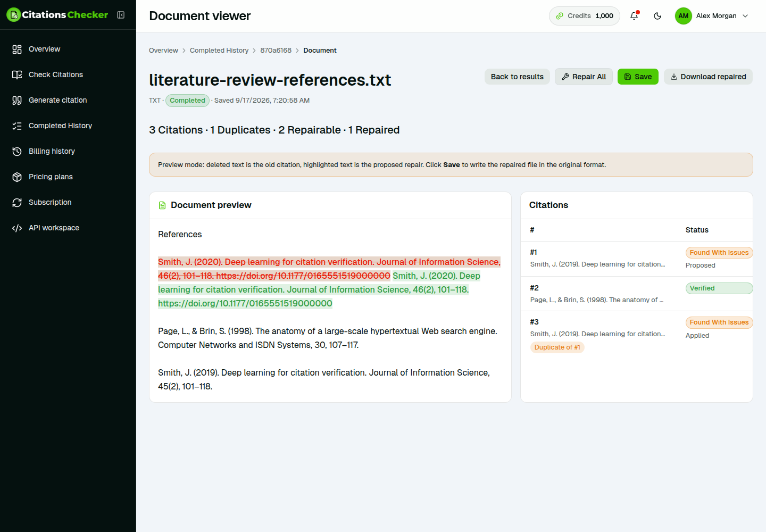The image size is (766, 532).
Task: Expand Alex Morgan account dropdown chevron
Action: [745, 16]
